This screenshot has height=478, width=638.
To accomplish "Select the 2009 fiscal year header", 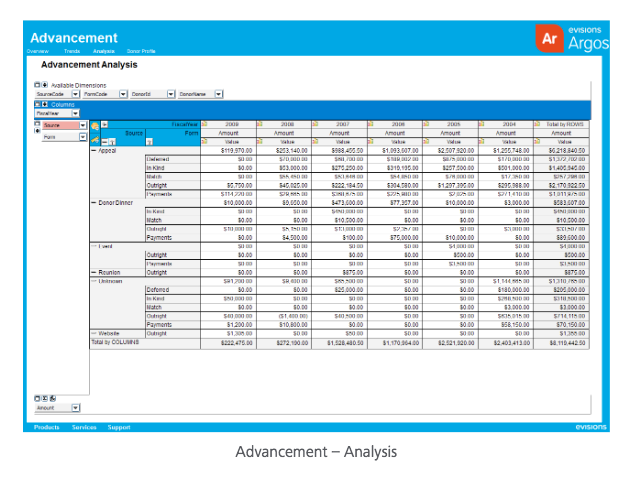I will 232,124.
